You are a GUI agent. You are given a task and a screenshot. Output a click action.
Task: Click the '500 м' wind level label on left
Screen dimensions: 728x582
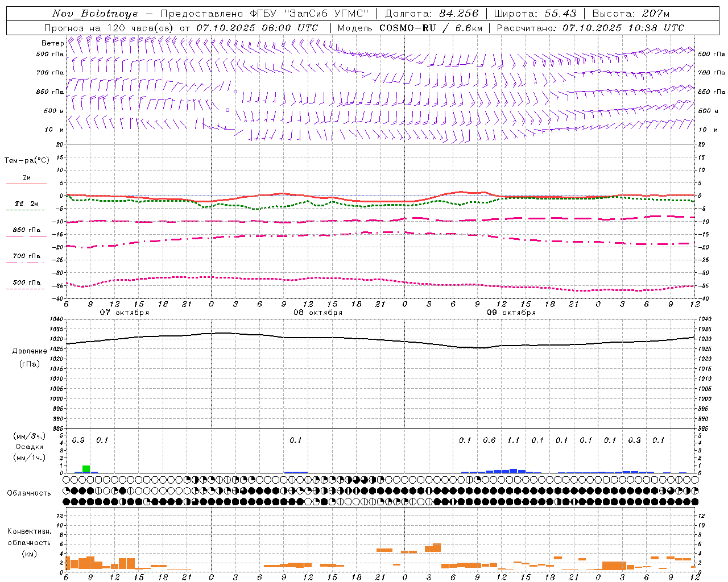(54, 111)
